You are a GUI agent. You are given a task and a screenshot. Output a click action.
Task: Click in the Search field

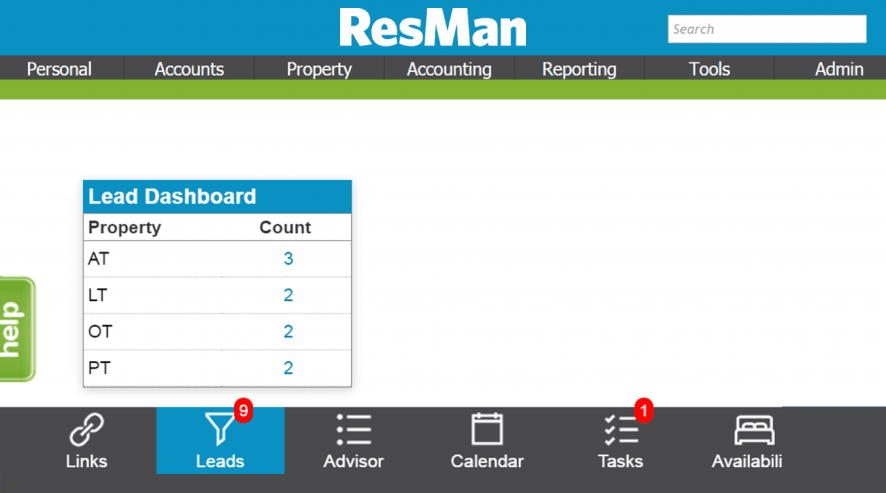767,29
